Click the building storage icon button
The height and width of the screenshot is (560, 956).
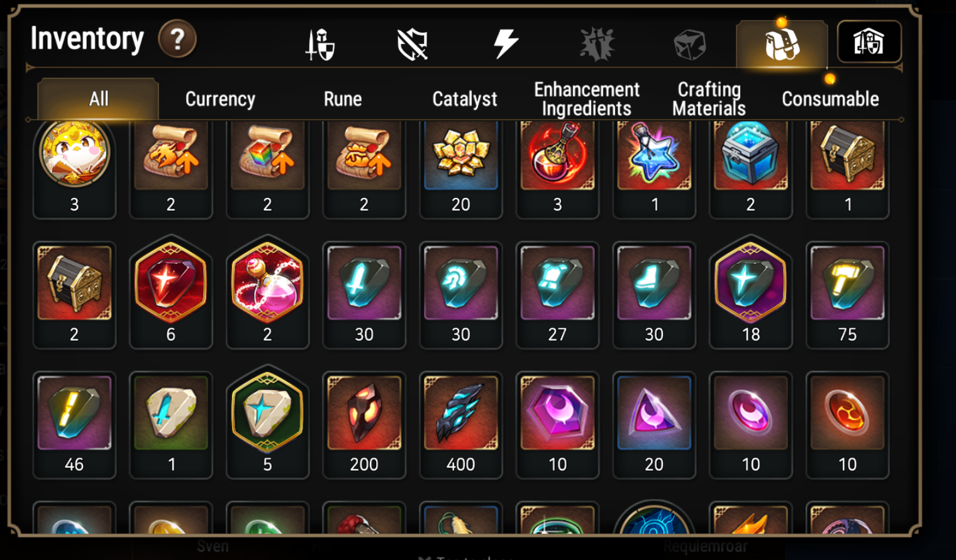click(869, 42)
